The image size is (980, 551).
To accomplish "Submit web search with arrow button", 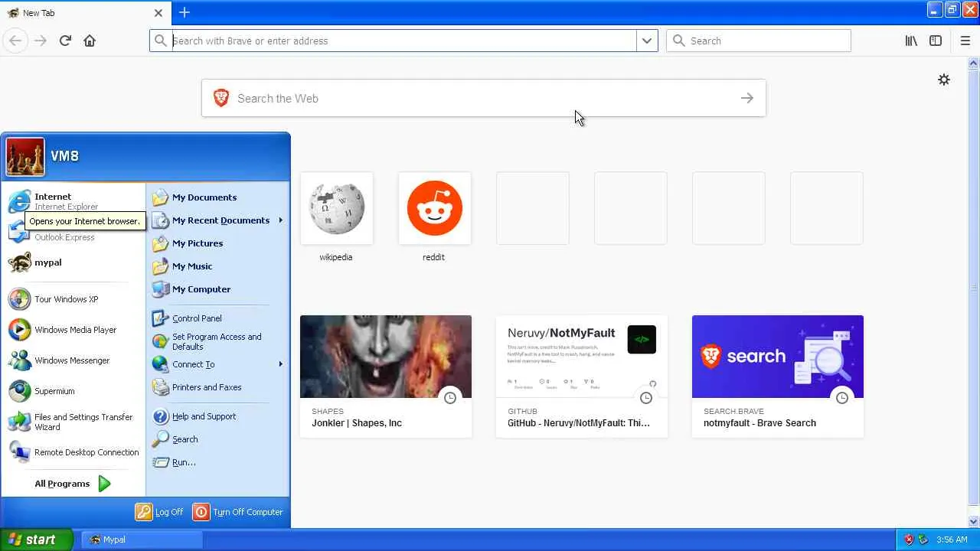I will [x=747, y=98].
